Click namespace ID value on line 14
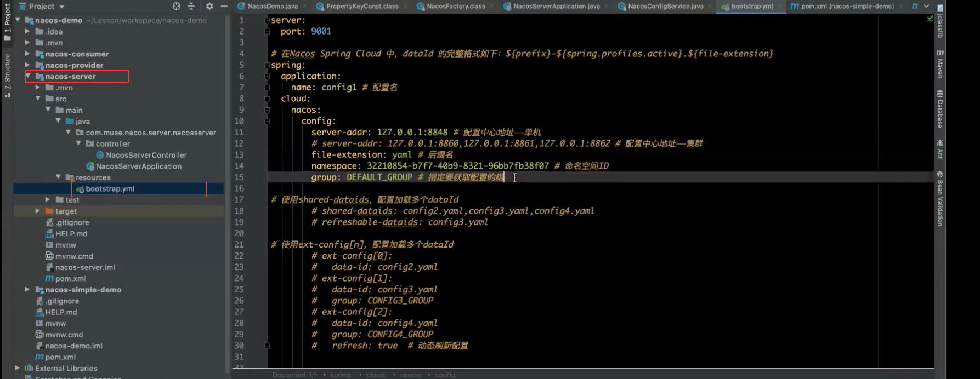This screenshot has width=980, height=379. 458,165
